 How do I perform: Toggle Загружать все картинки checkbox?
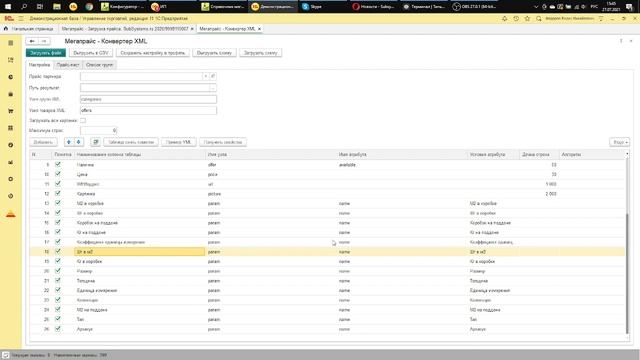tap(83, 120)
